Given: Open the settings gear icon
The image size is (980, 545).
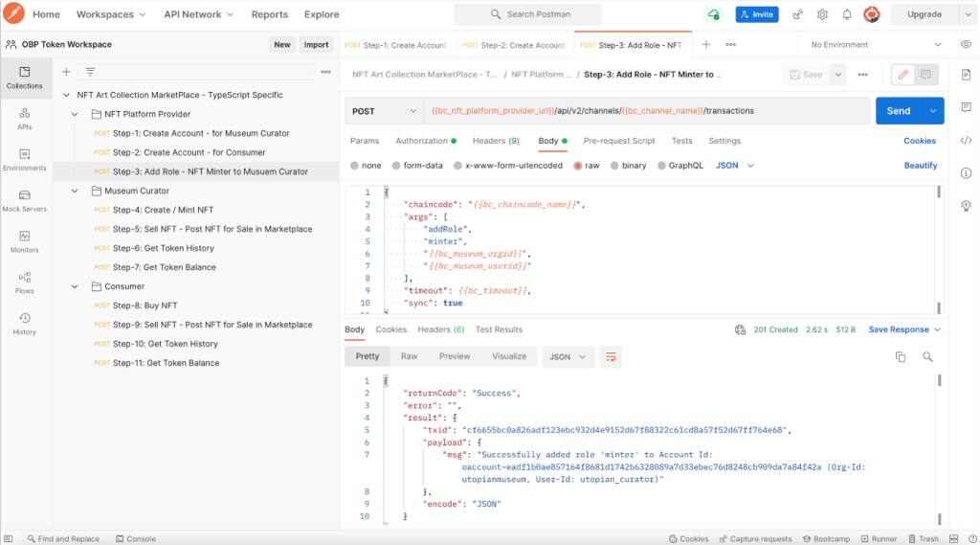Looking at the screenshot, I should [x=822, y=13].
